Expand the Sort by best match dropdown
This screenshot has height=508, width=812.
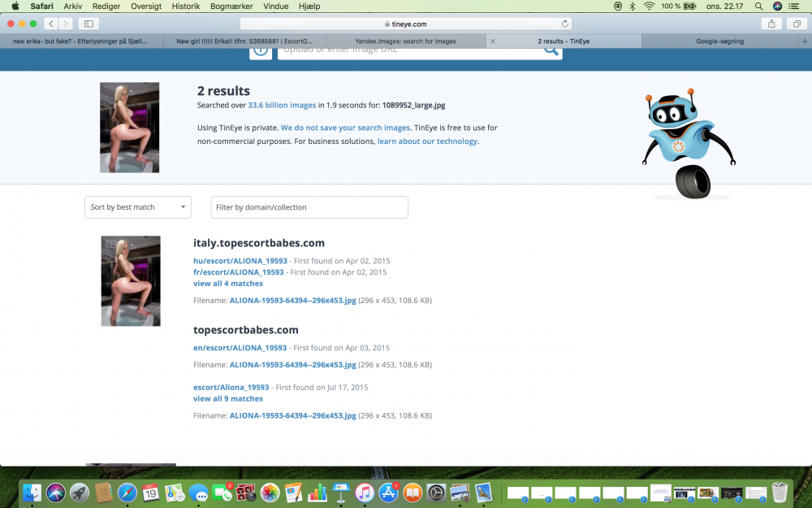click(x=138, y=207)
